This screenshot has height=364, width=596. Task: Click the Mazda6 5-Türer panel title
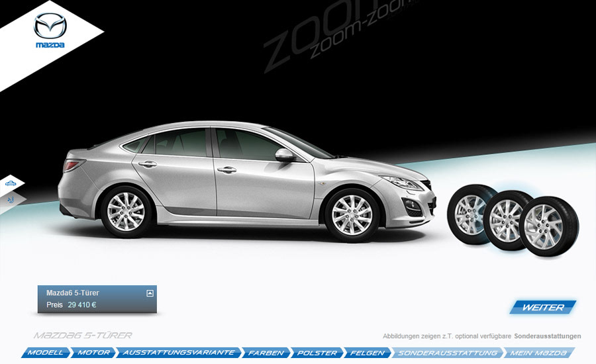(73, 293)
